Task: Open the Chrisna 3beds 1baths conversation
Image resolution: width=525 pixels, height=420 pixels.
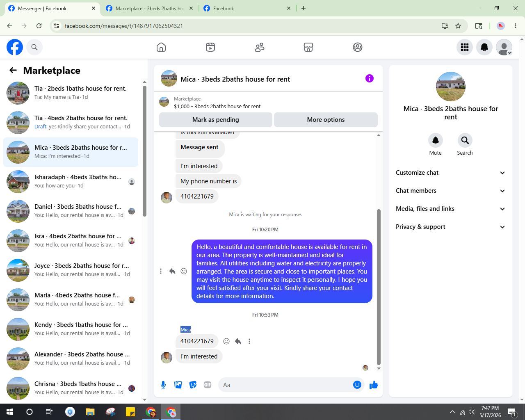Action: [71, 388]
